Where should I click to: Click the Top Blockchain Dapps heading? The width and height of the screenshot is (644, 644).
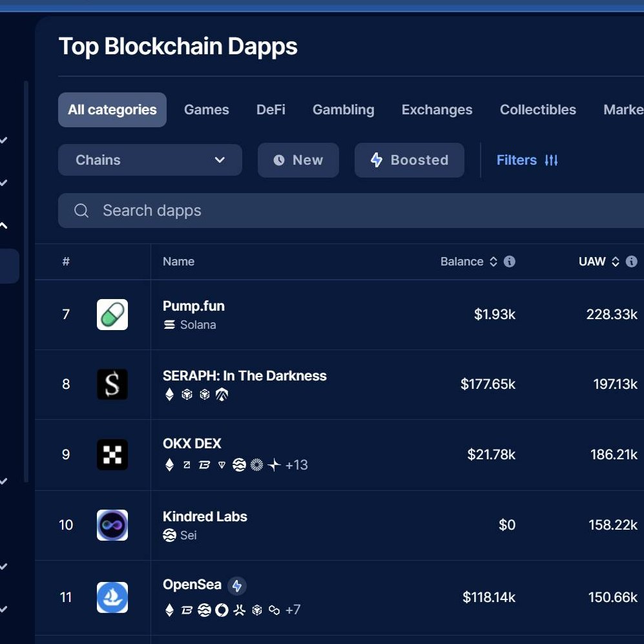coord(178,47)
